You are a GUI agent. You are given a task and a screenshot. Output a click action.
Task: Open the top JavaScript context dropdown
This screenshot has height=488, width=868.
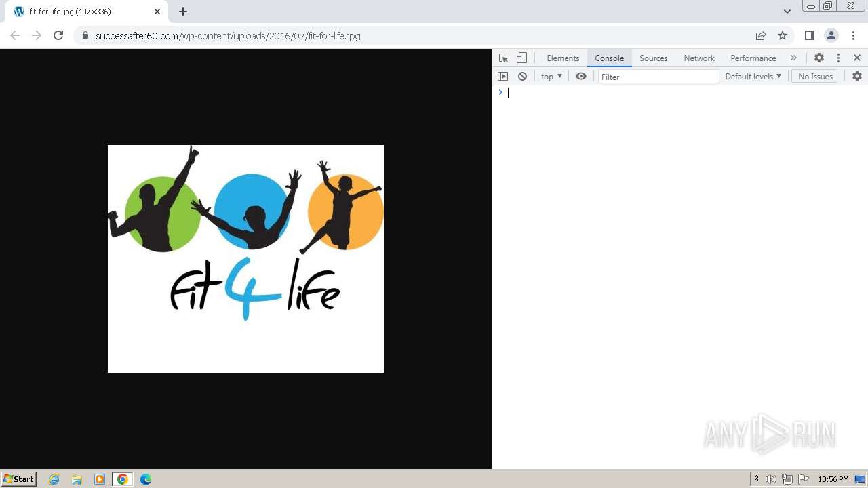tap(551, 77)
